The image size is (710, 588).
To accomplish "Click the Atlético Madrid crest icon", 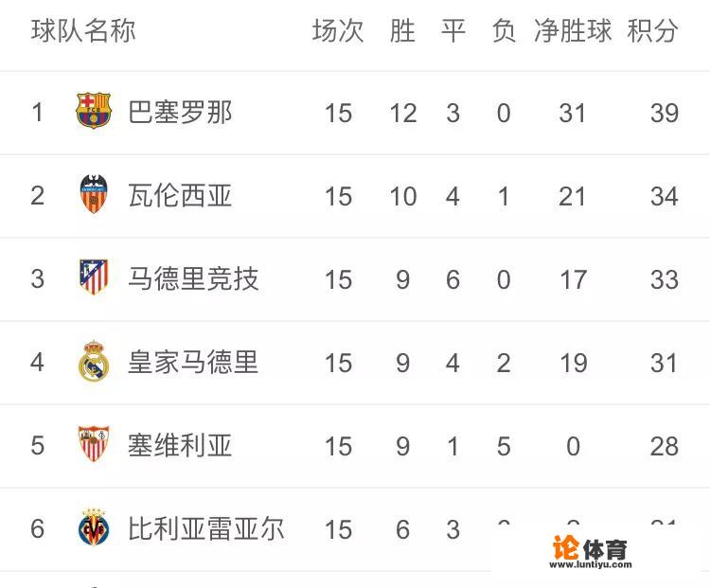I will 94,278.
